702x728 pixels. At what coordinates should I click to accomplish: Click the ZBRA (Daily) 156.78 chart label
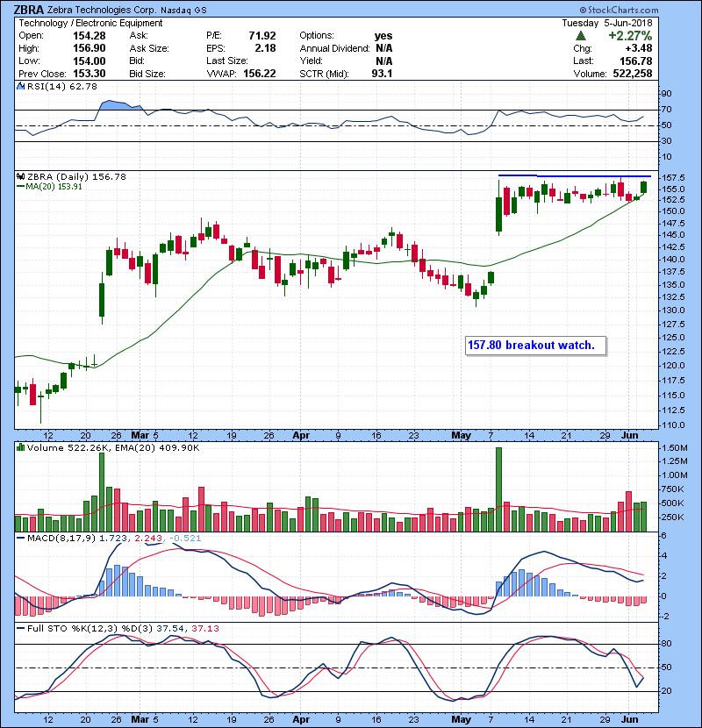click(76, 176)
